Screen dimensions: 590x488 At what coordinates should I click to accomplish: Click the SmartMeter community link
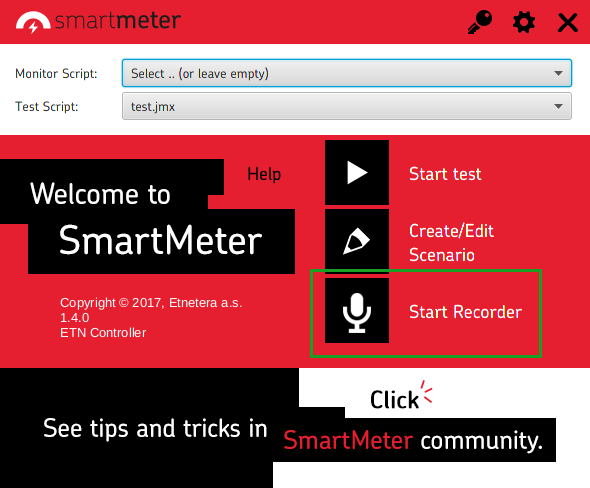coord(413,440)
